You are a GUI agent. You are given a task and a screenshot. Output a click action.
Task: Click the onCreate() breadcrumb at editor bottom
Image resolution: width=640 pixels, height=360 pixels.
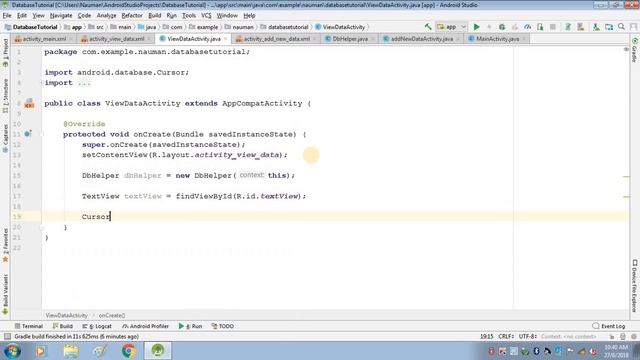pyautogui.click(x=112, y=316)
